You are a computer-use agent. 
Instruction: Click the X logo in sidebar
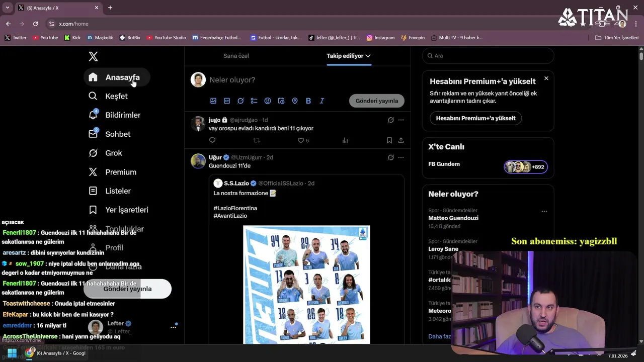(93, 56)
